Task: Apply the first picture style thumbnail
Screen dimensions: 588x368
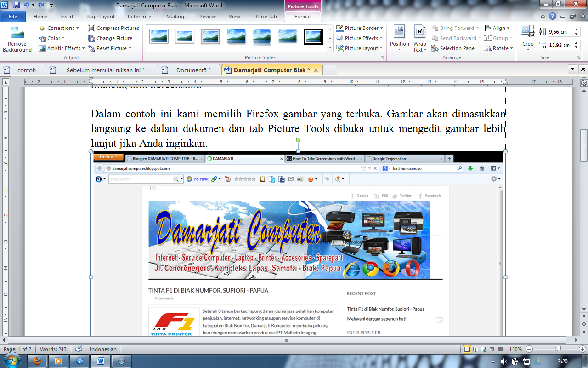Action: [159, 36]
